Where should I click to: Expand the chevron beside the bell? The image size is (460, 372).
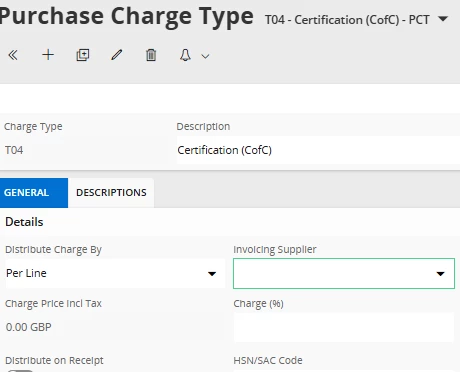205,56
